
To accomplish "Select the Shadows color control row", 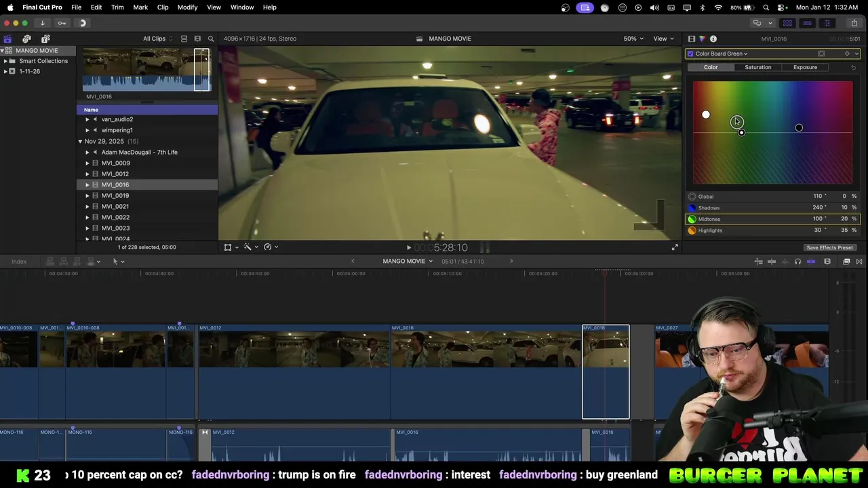I will [772, 208].
